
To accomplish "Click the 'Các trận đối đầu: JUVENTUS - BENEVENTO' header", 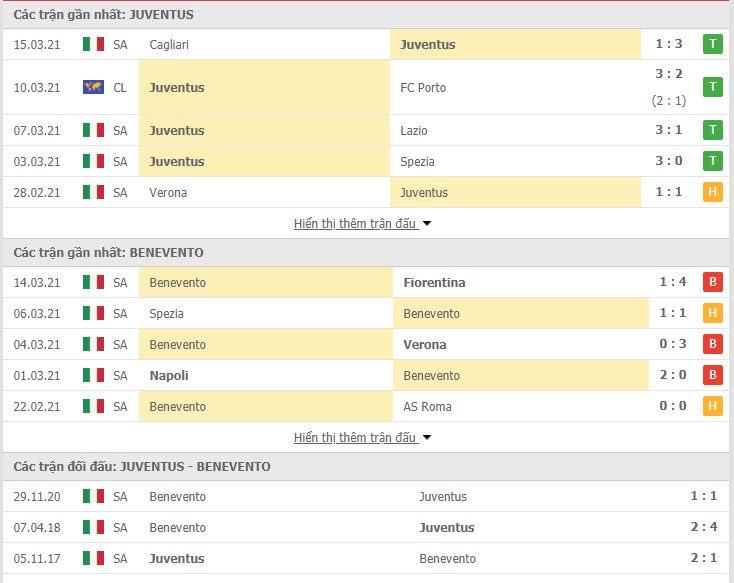I will pos(142,466).
